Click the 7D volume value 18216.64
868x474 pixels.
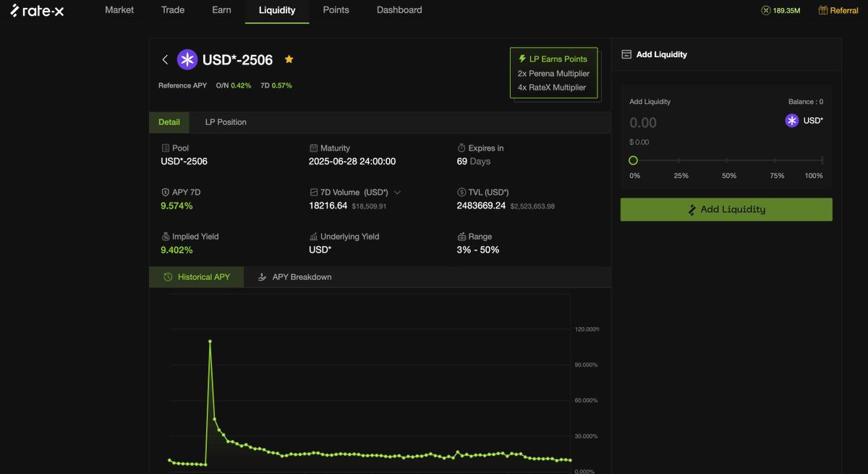[328, 206]
